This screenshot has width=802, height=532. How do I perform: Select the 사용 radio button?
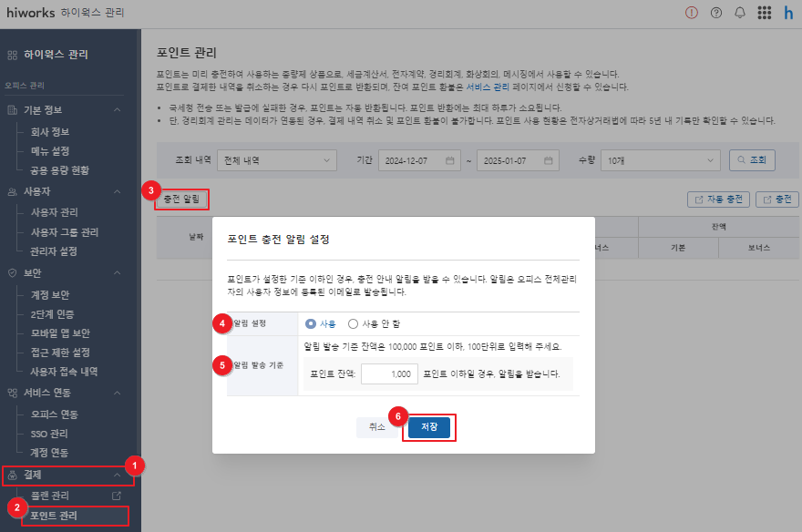pos(312,323)
